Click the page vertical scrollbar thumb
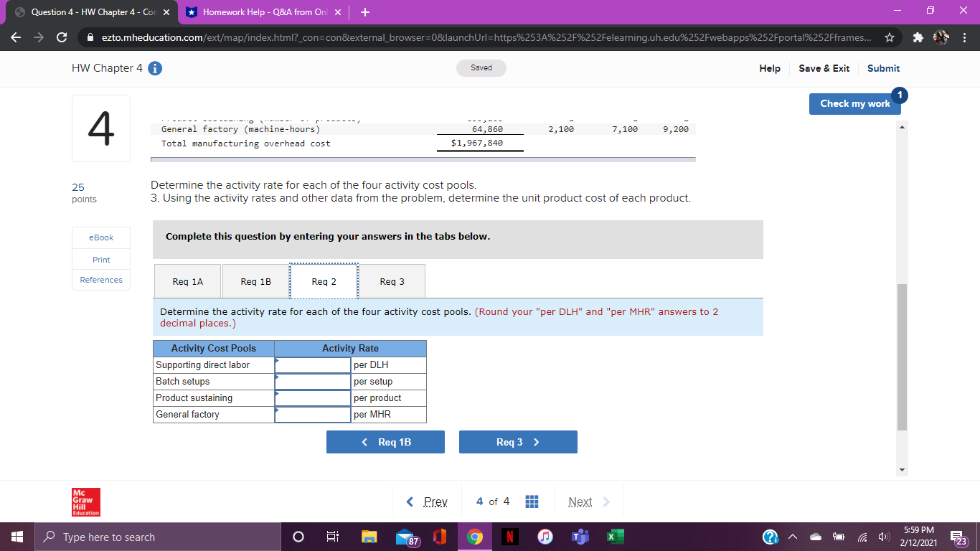The width and height of the screenshot is (980, 551). (x=903, y=357)
